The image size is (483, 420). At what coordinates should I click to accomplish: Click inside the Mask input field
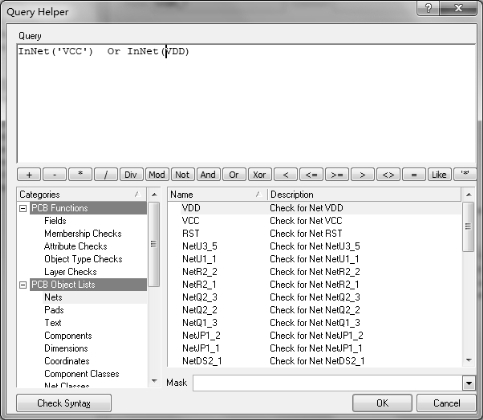click(x=328, y=383)
